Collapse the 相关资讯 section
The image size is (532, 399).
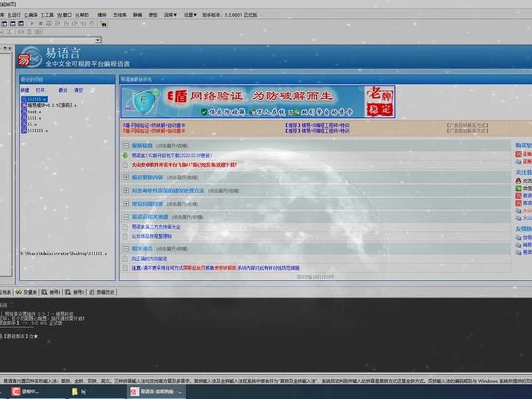[x=126, y=249]
